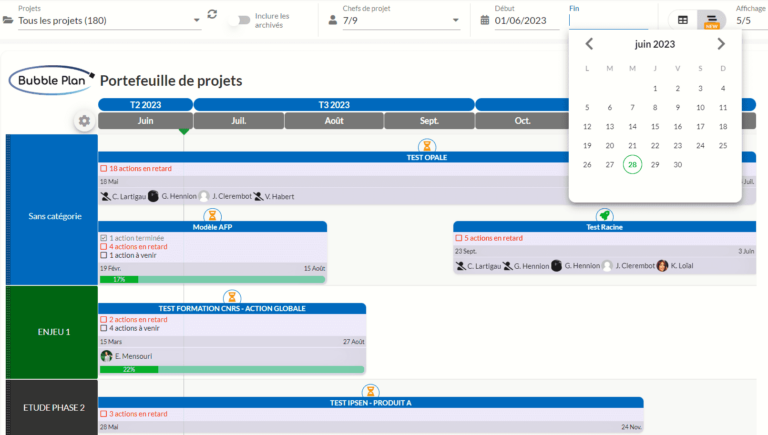Viewport: 768px width, 435px height.
Task: Click ENJEU 1 green category block
Action: pos(52,332)
